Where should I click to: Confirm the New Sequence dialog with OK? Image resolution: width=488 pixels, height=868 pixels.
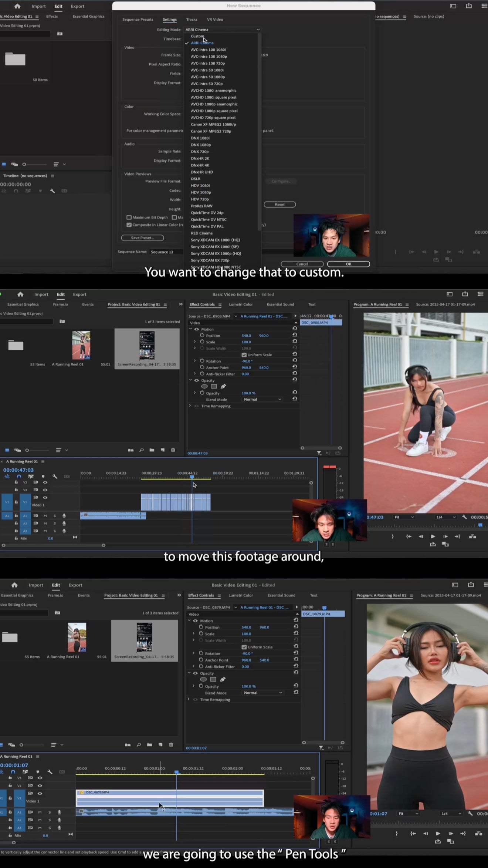tap(348, 264)
